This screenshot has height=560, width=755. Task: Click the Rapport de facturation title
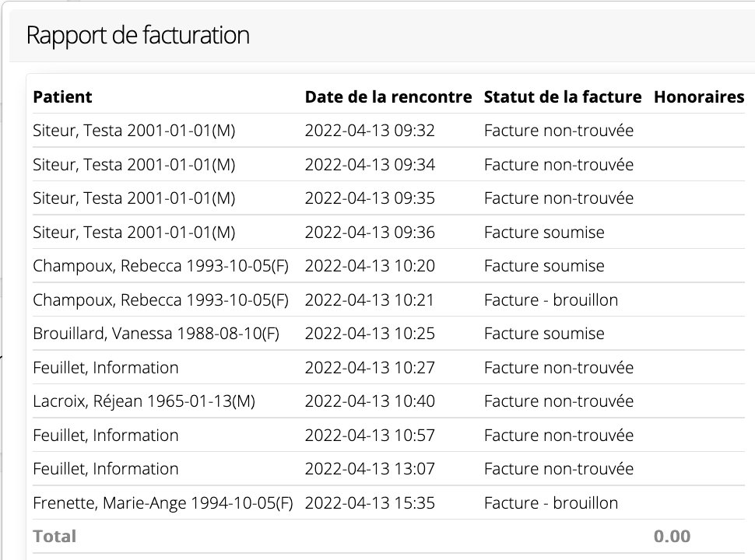[x=138, y=35]
